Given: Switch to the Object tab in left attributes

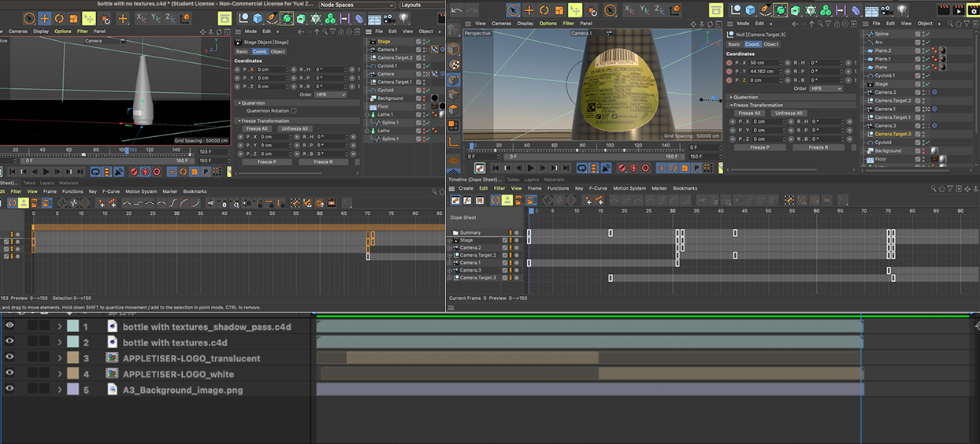Looking at the screenshot, I should [278, 51].
